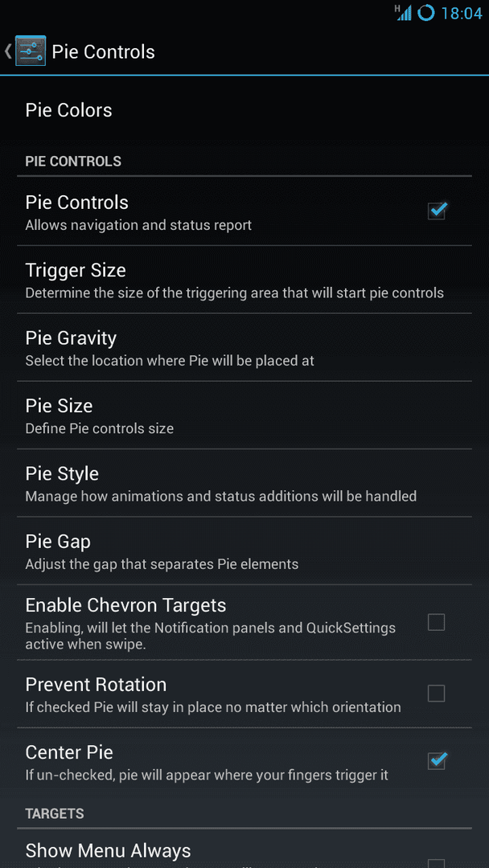
Task: Open the Pie Colors settings
Action: pos(244,109)
